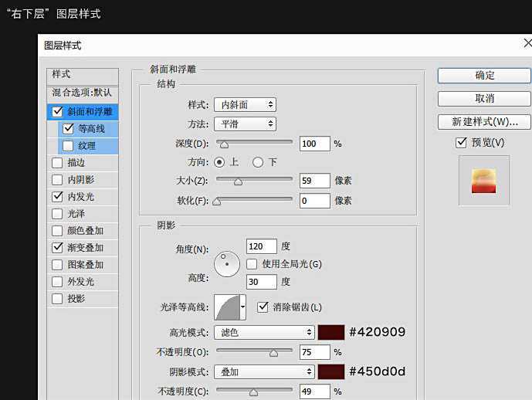Select direction 下 radio button

point(258,162)
